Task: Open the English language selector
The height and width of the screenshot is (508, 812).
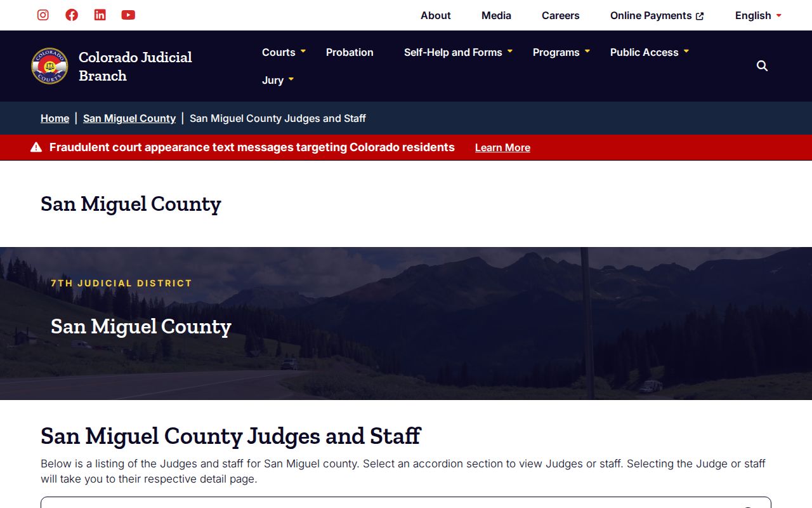Action: point(758,15)
